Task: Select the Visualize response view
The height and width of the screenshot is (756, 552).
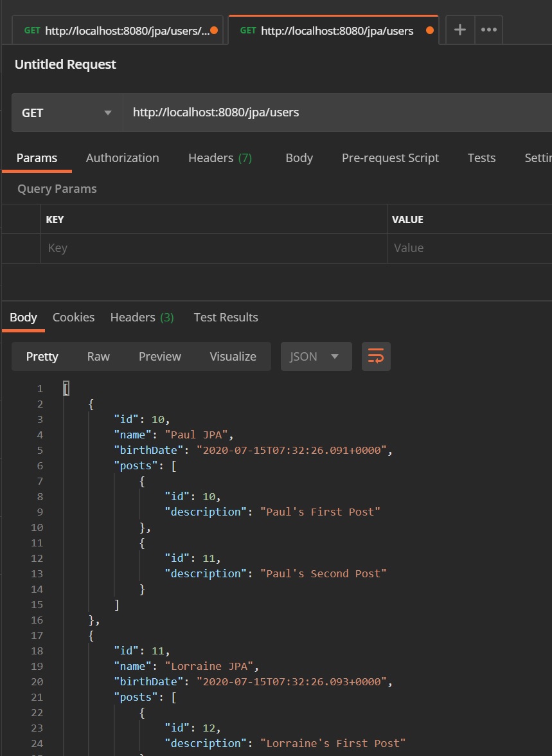Action: [233, 357]
